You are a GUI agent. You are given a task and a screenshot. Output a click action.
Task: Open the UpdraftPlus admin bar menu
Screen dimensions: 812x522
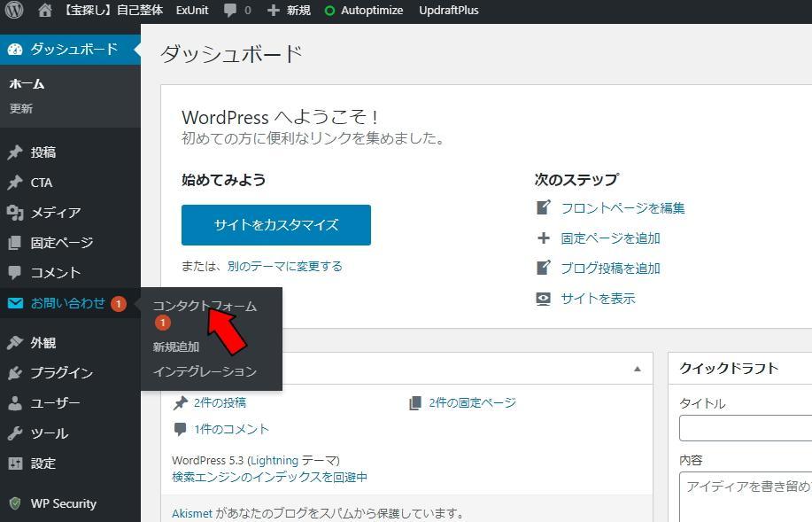pyautogui.click(x=448, y=11)
